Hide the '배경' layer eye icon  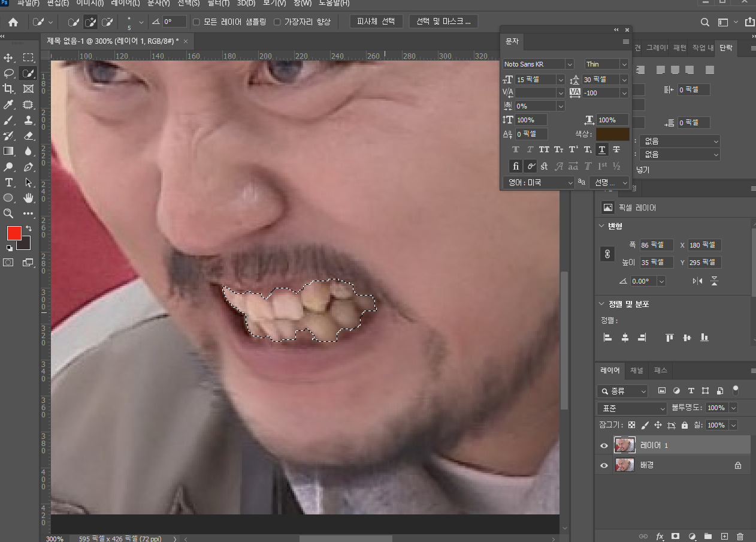coord(604,465)
